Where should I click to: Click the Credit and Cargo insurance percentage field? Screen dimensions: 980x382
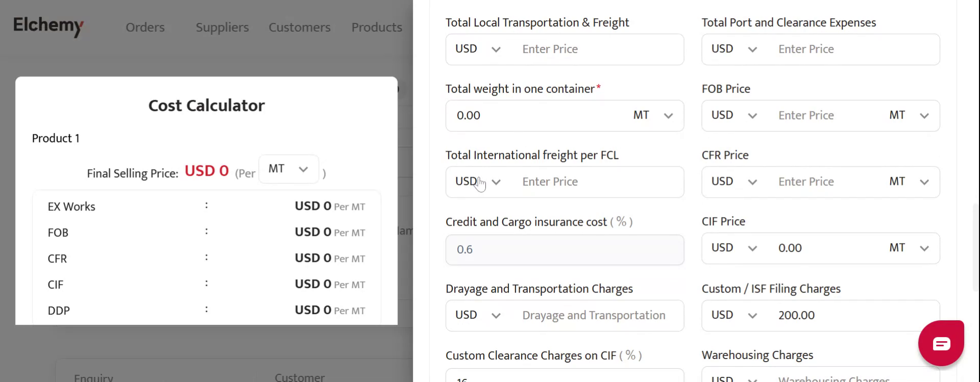tap(565, 250)
